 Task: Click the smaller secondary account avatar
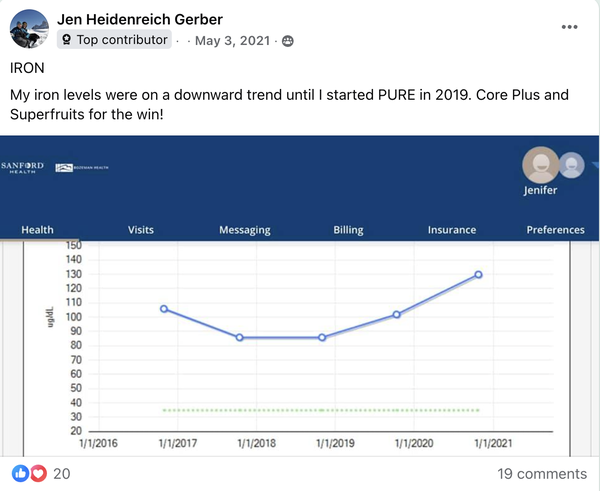click(x=570, y=163)
